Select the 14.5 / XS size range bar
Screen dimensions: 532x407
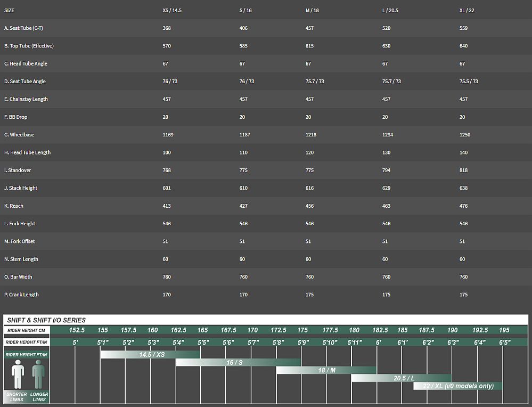click(x=150, y=354)
